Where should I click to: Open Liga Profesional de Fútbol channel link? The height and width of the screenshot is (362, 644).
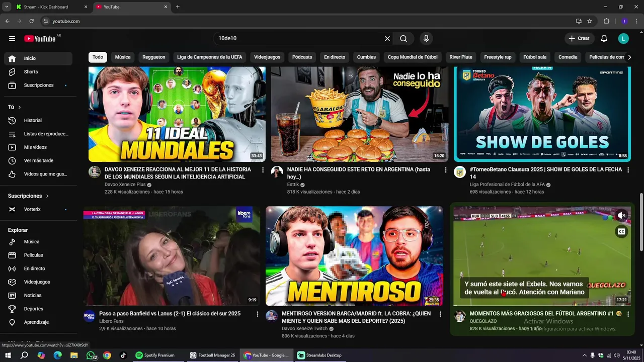tap(507, 185)
